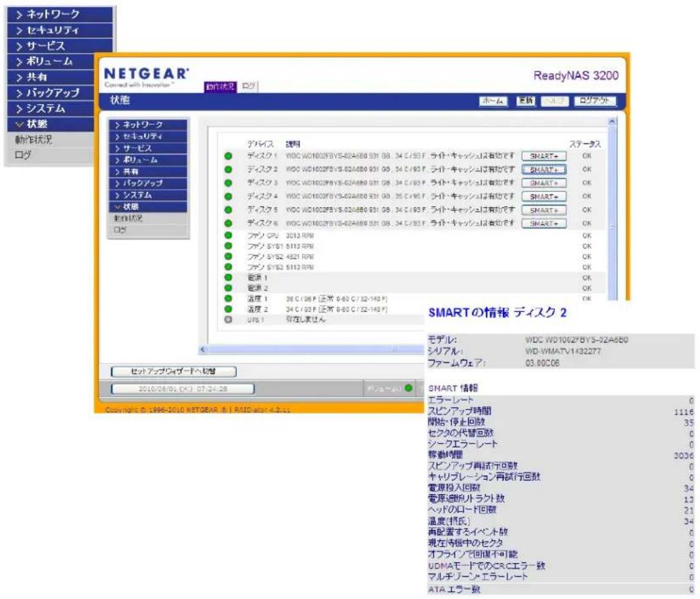
Task: Click green status icon for ディスク 6
Action: tap(228, 223)
